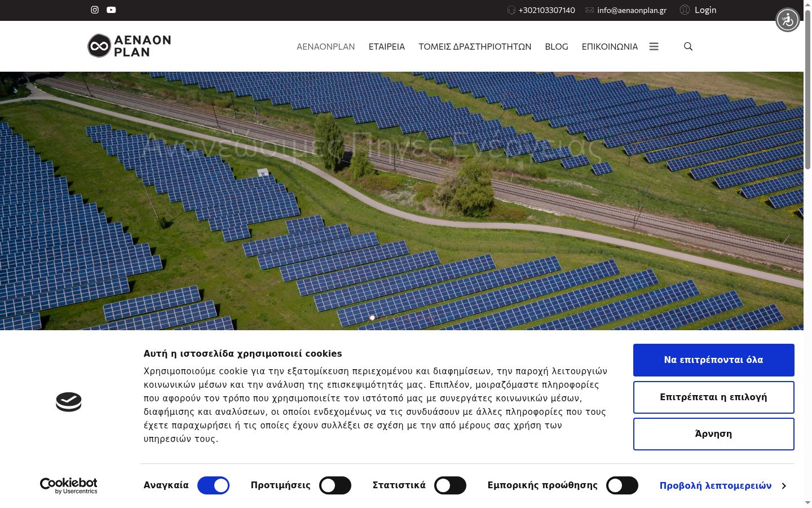This screenshot has width=812, height=508.
Task: Call the +302103307140 phone link
Action: (546, 10)
